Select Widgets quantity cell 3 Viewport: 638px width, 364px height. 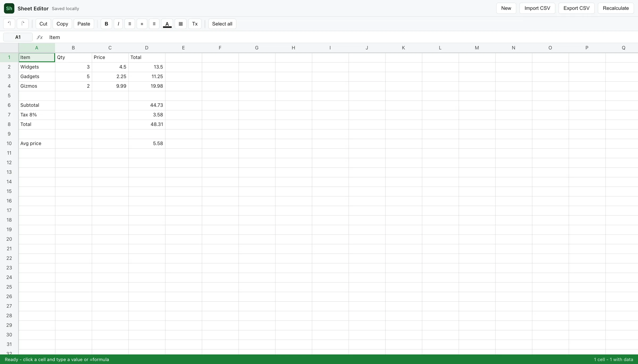coord(73,67)
